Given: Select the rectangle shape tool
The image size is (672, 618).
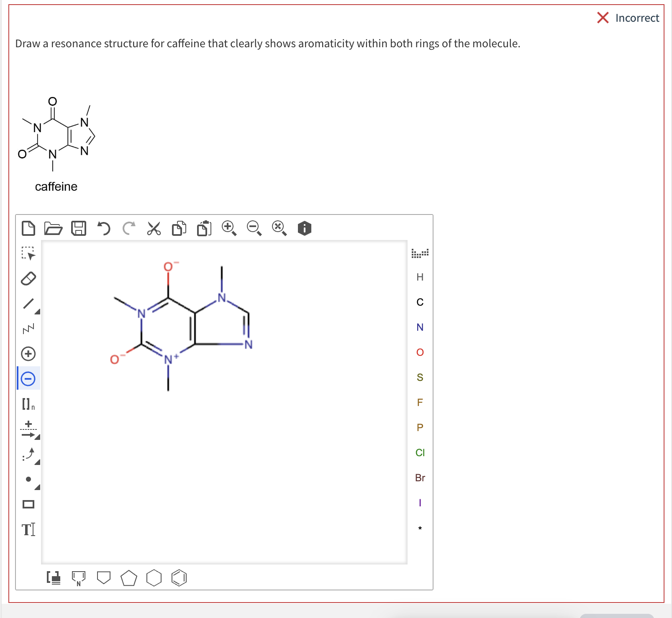Looking at the screenshot, I should coord(28,504).
